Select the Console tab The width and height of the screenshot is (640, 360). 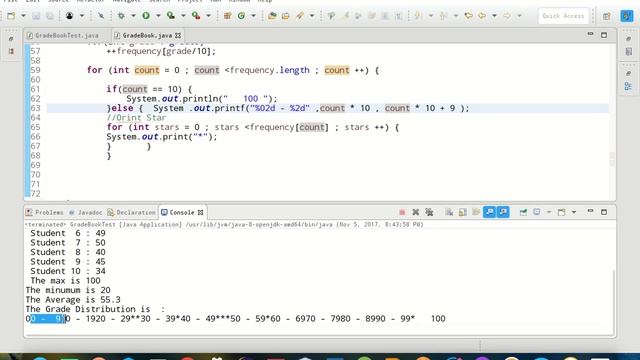click(x=182, y=212)
